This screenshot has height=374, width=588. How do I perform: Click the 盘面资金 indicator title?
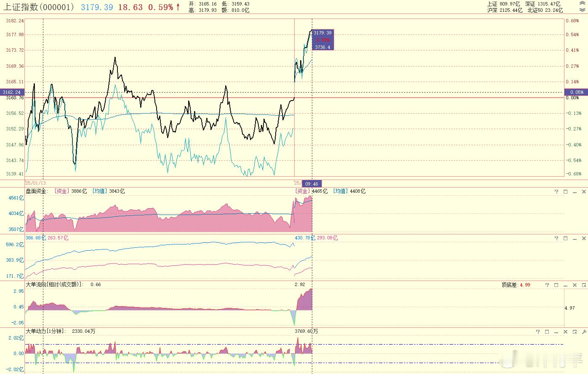[x=36, y=191]
